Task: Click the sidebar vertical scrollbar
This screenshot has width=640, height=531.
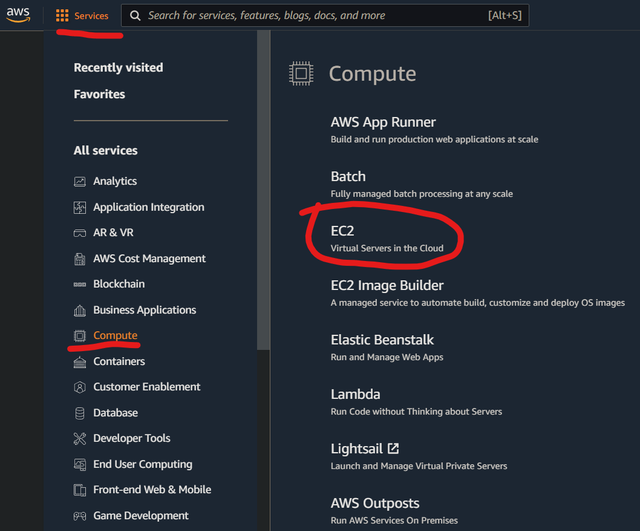Action: click(x=263, y=190)
